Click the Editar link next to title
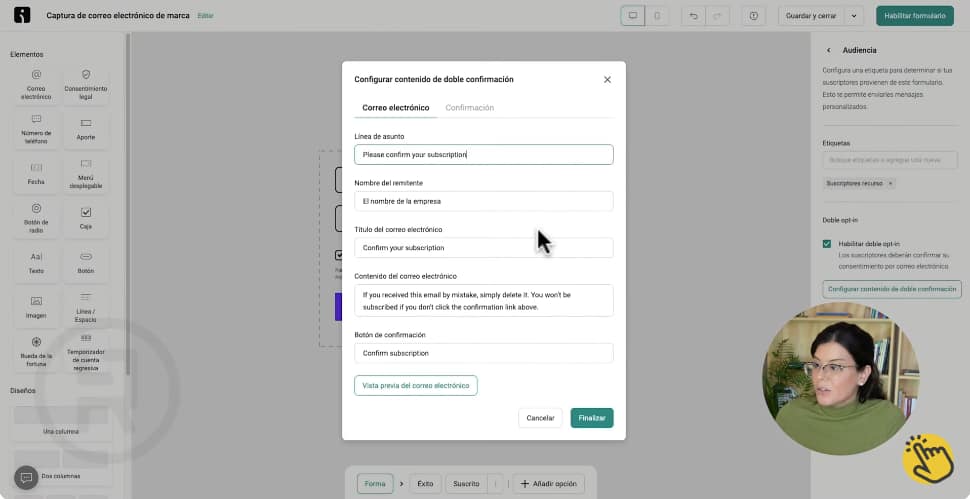Image resolution: width=970 pixels, height=499 pixels. click(205, 16)
